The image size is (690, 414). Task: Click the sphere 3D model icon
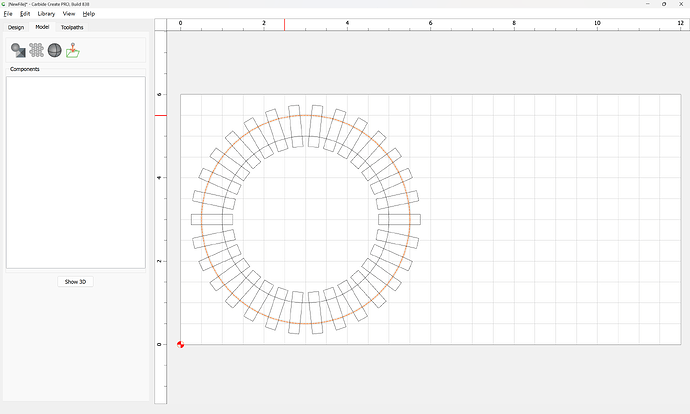[54, 50]
